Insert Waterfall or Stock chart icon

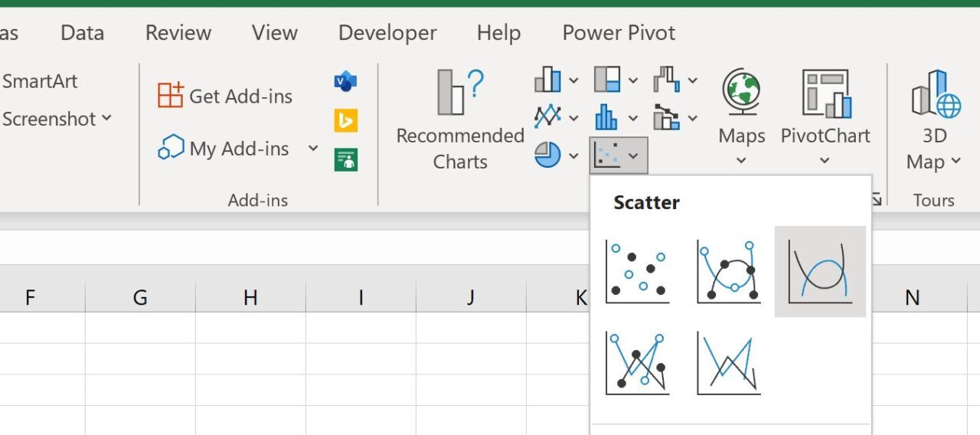click(667, 79)
